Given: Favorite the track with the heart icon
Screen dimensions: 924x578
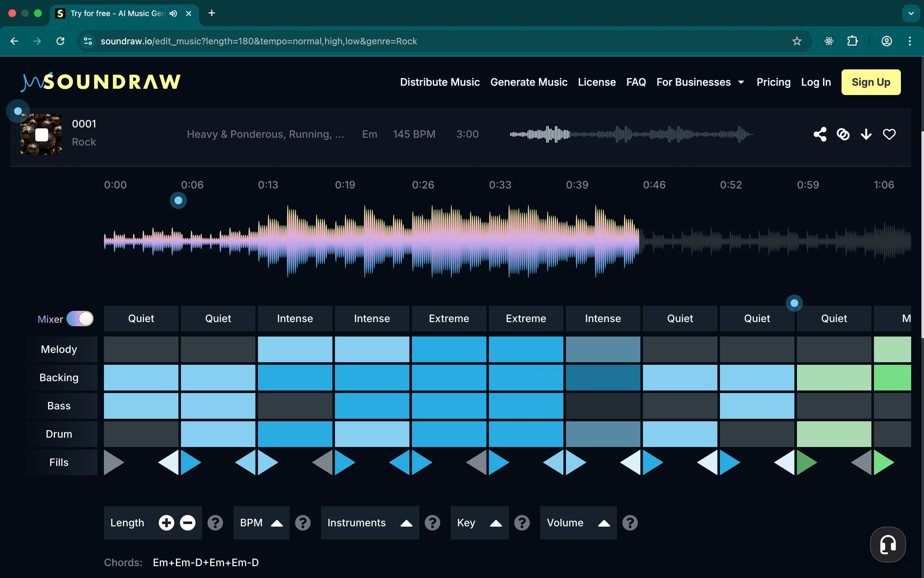Looking at the screenshot, I should [x=889, y=134].
